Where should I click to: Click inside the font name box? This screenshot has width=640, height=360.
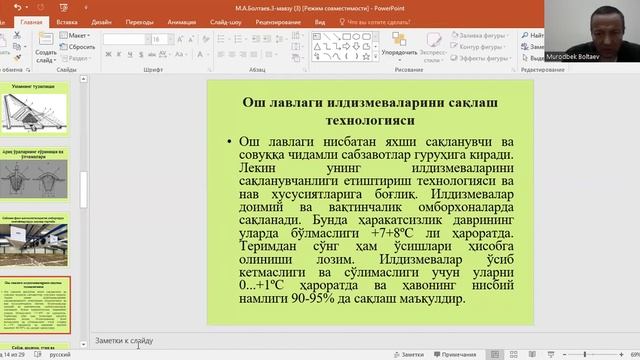pos(124,39)
